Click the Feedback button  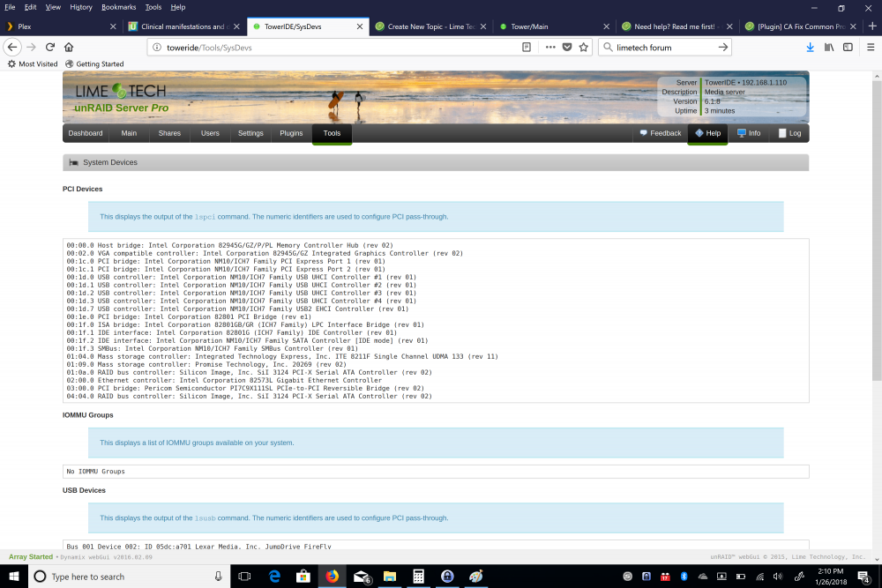tap(661, 133)
